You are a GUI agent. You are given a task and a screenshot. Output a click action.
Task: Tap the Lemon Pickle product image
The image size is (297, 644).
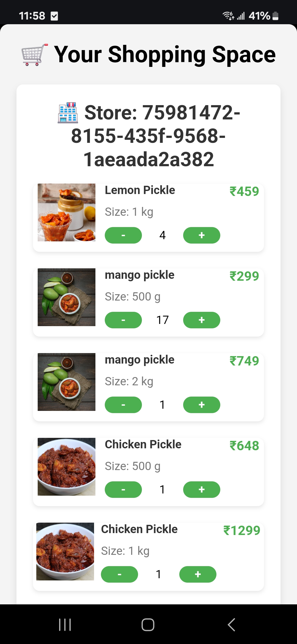tap(67, 212)
